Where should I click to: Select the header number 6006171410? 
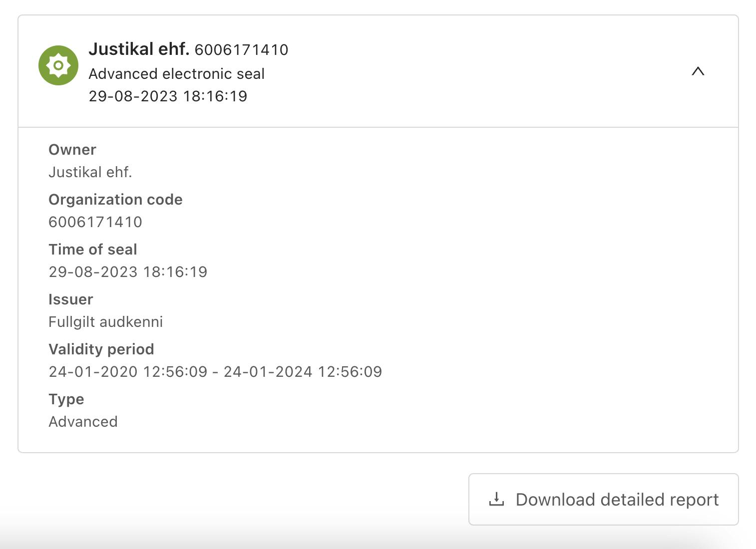coord(241,50)
